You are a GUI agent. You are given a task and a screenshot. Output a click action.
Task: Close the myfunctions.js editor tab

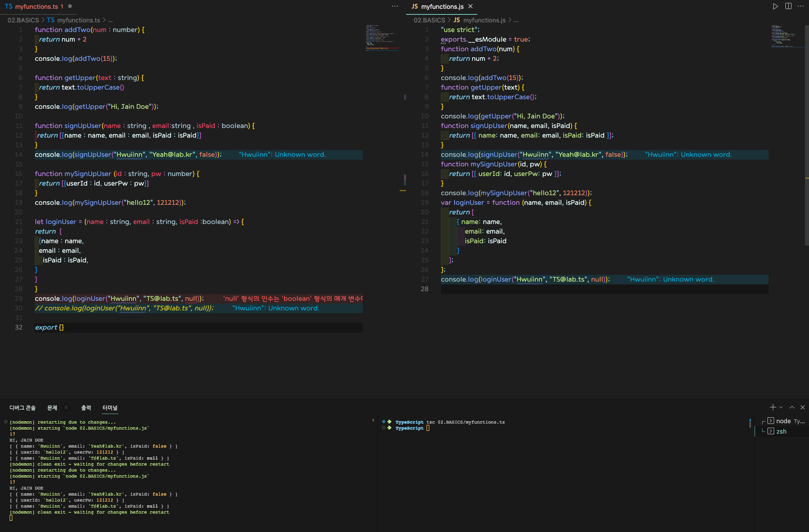pyautogui.click(x=471, y=6)
